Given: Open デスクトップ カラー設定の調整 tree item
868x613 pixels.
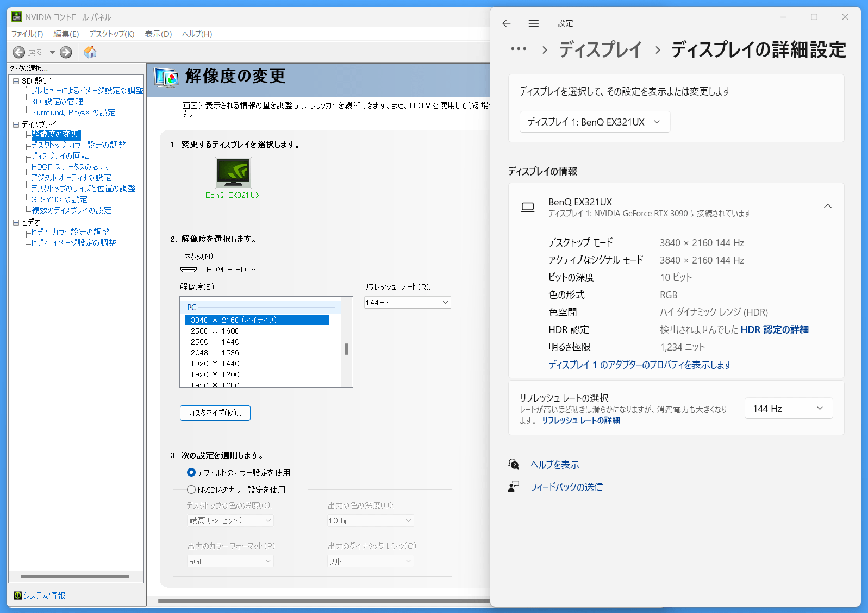Looking at the screenshot, I should [78, 145].
